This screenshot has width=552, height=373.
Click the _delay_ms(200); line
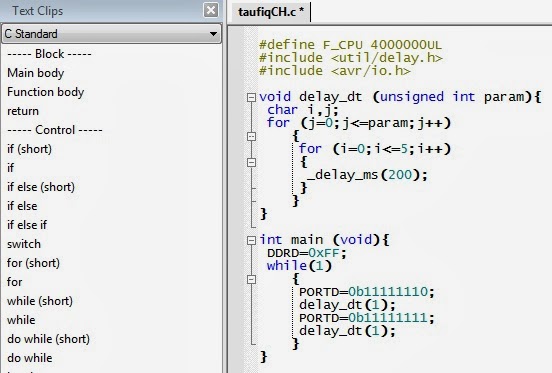[x=367, y=175]
